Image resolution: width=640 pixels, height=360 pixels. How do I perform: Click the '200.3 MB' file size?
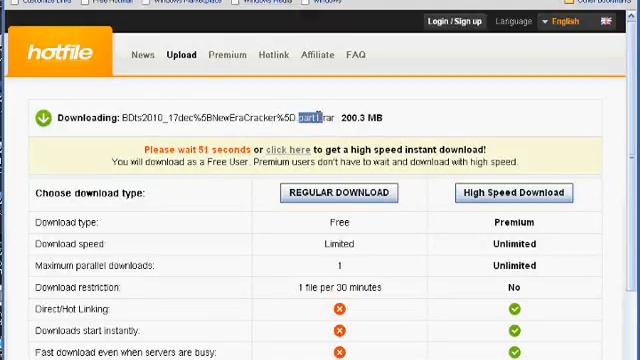[x=362, y=118]
